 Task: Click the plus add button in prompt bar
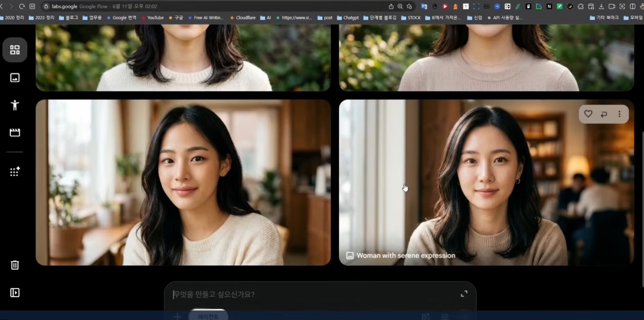click(x=177, y=316)
